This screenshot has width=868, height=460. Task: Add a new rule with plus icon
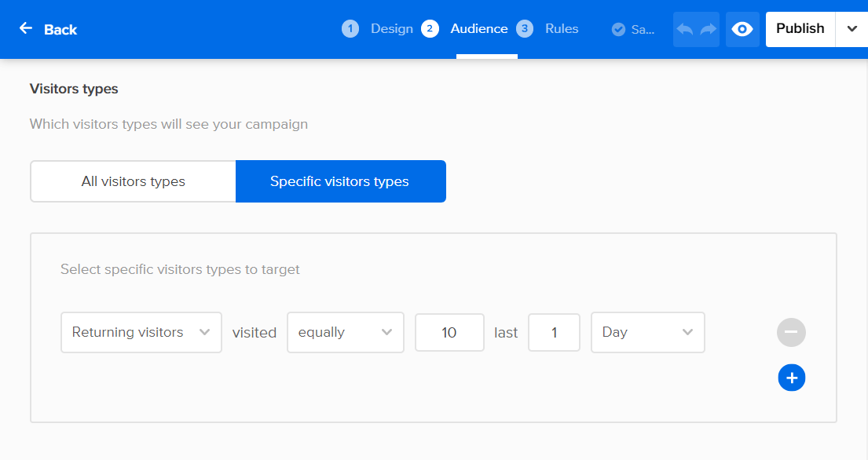click(791, 378)
